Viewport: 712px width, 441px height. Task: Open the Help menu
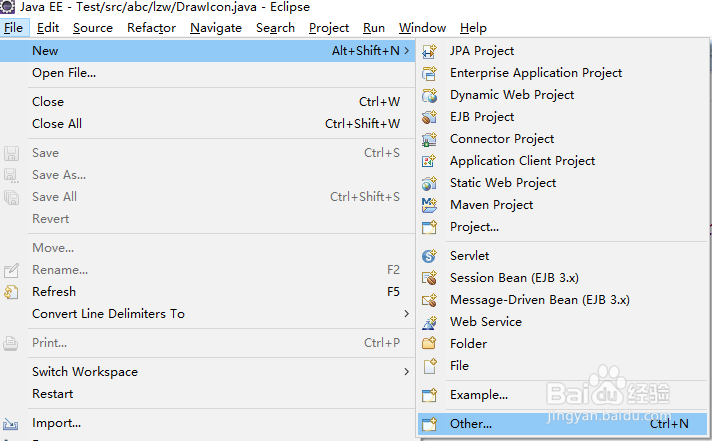[473, 28]
